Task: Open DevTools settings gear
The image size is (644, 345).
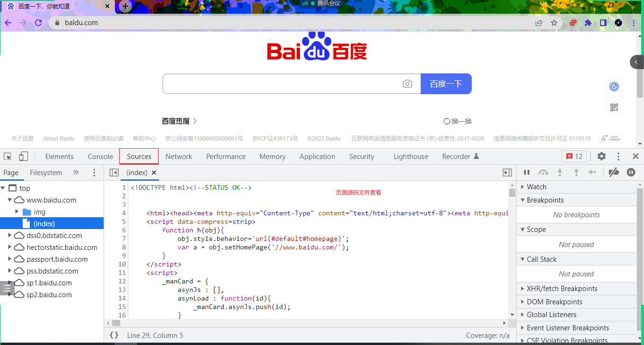Action: click(x=601, y=156)
